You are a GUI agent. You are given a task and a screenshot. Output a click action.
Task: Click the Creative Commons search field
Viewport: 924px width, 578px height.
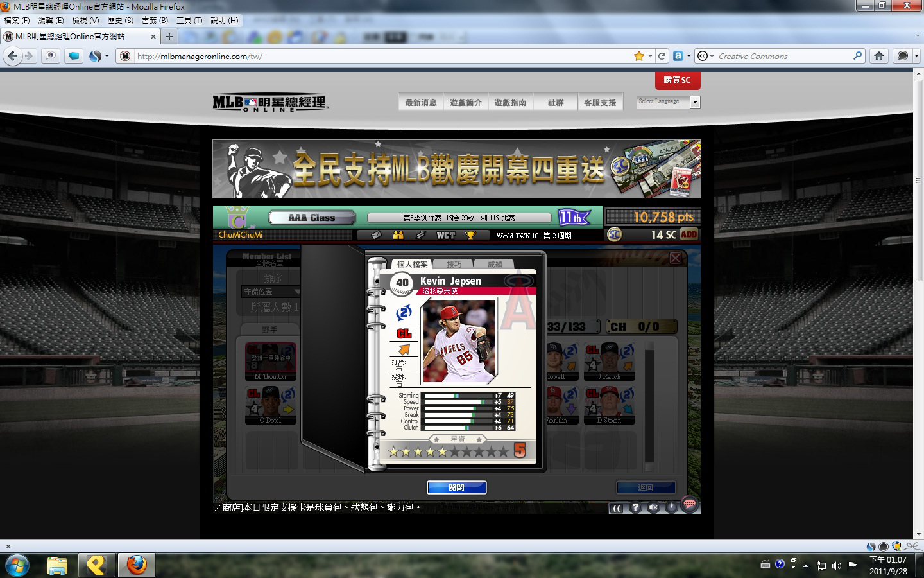coord(784,57)
